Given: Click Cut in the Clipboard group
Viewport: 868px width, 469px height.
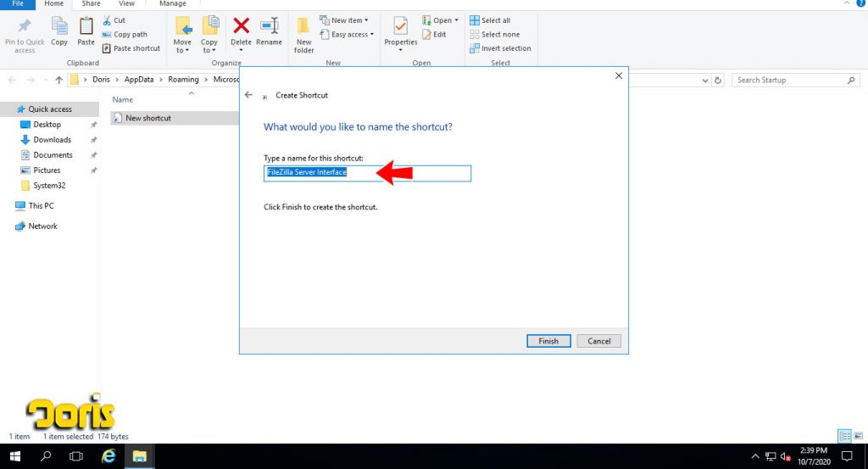Looking at the screenshot, I should (x=114, y=20).
